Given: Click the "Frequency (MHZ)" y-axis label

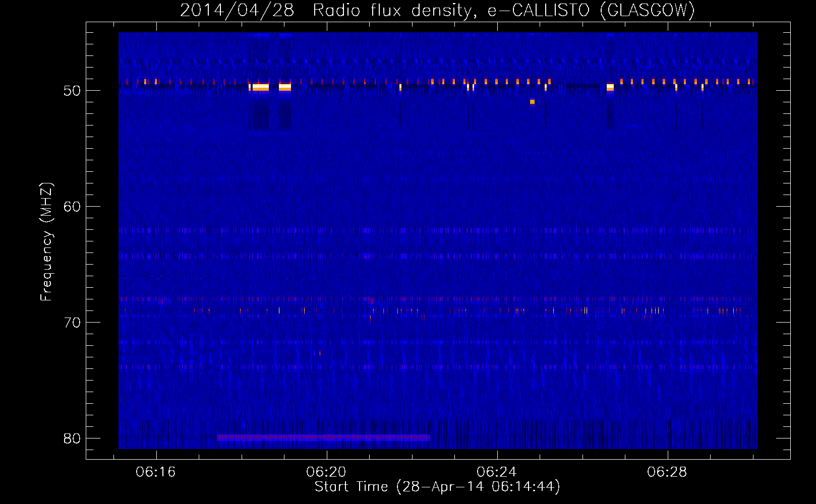Looking at the screenshot, I should [46, 242].
